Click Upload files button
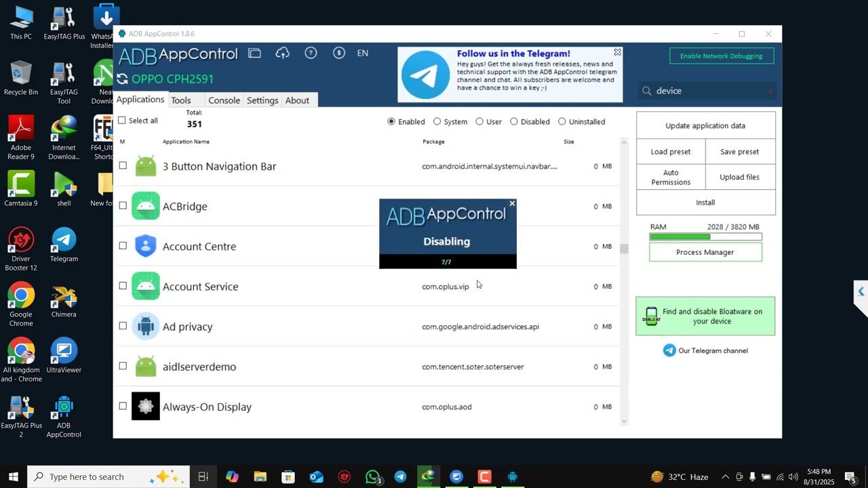The width and height of the screenshot is (868, 488). tap(740, 177)
